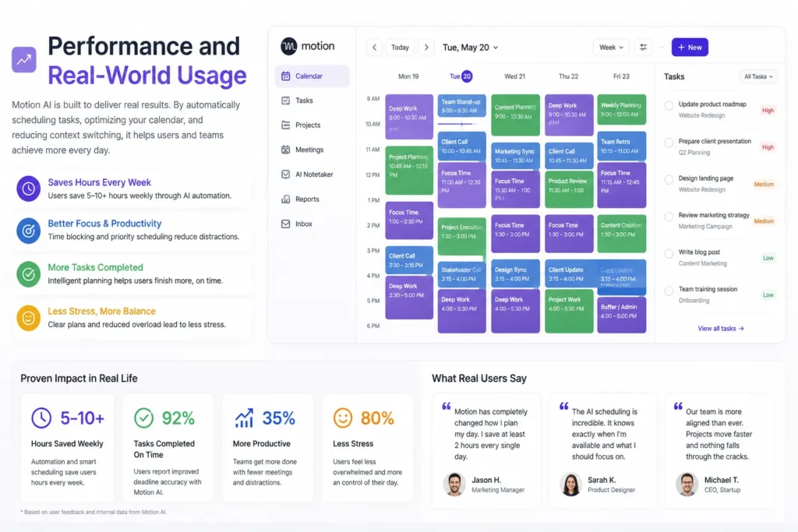Open Project Execution event on Tuesday

(461, 237)
